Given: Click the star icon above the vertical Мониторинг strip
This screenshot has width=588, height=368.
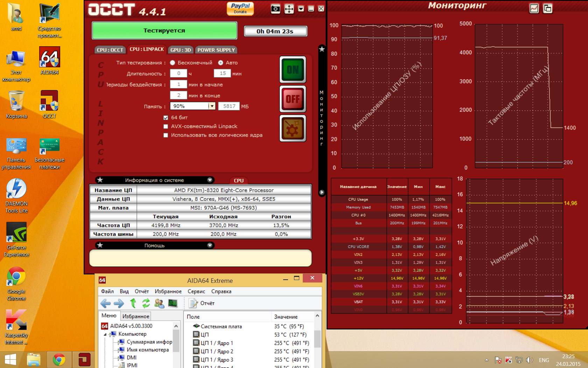Looking at the screenshot, I should (322, 49).
